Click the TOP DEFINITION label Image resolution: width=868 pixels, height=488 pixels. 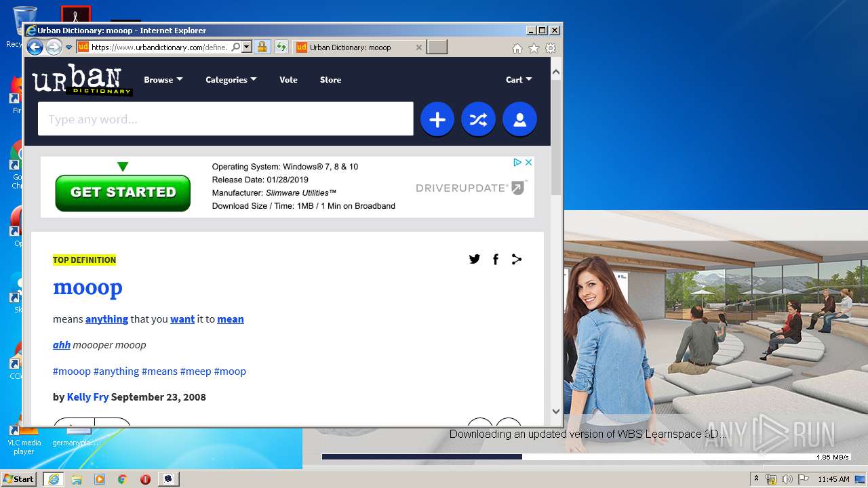[x=84, y=260]
